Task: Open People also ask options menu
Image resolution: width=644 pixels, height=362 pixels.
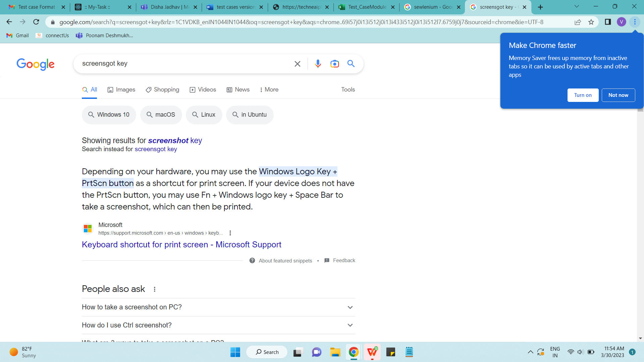Action: (x=155, y=289)
